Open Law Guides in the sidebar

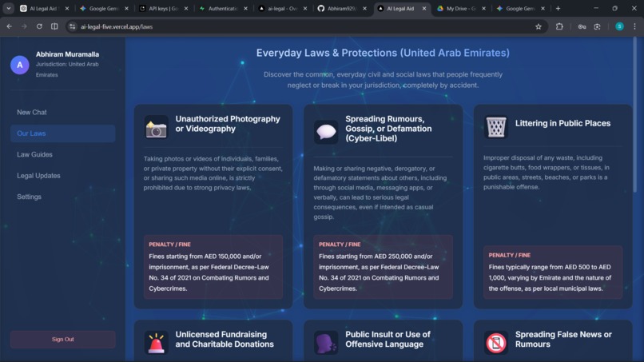tap(63, 154)
